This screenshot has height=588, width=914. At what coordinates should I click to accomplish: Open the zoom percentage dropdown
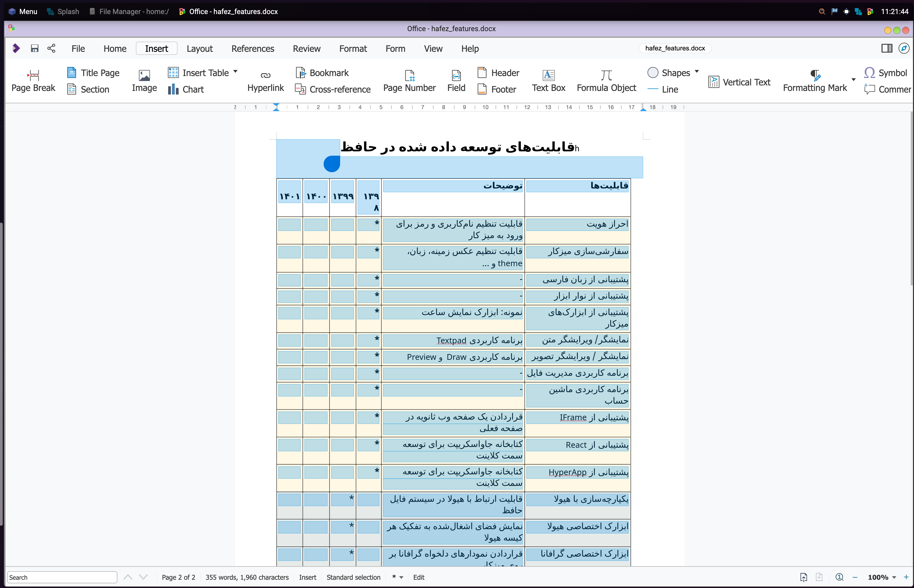pos(894,577)
